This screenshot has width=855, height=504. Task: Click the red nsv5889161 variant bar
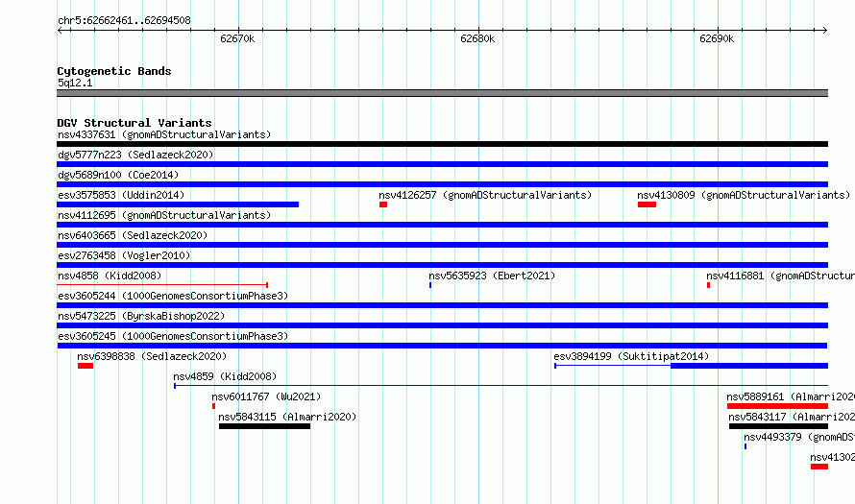click(777, 406)
